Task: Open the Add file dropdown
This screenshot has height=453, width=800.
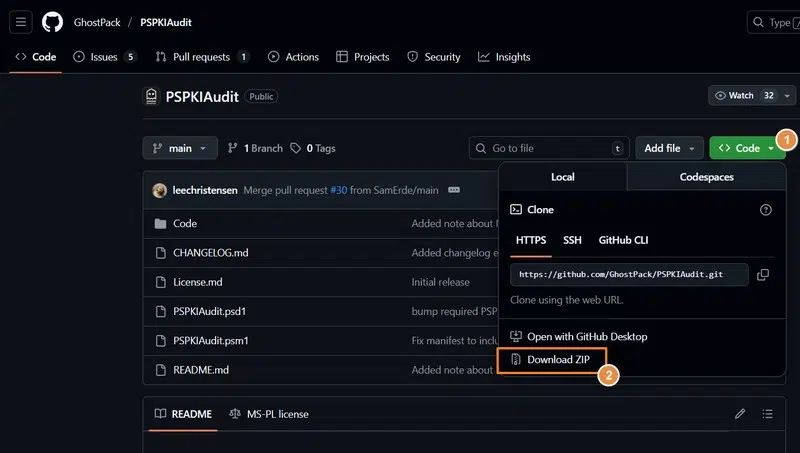Action: (x=669, y=148)
